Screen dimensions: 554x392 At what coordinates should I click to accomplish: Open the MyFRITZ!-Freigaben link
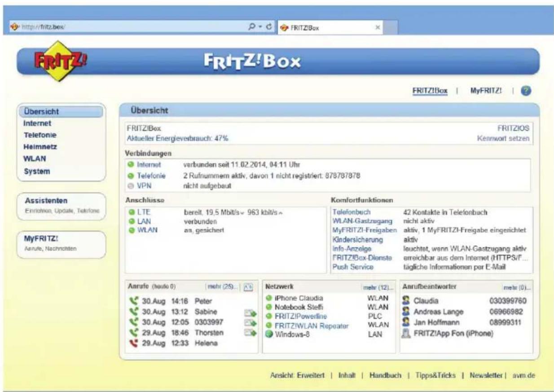pyautogui.click(x=365, y=230)
